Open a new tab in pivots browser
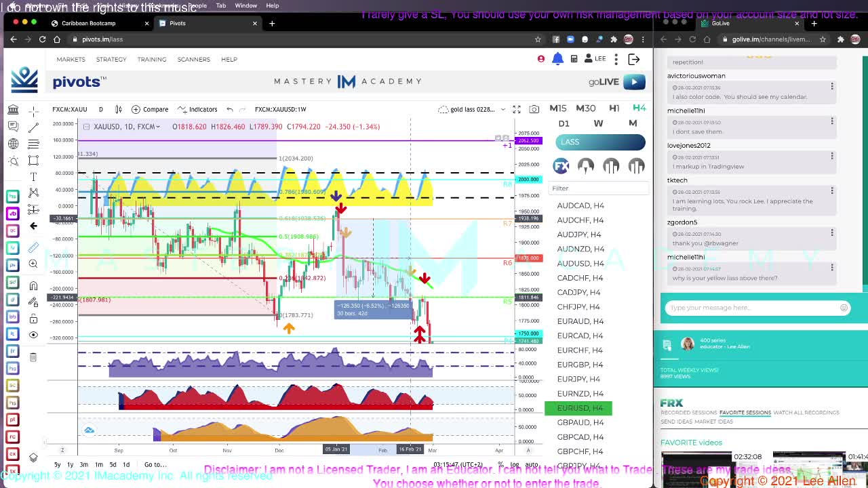This screenshot has height=488, width=868. coord(272,23)
